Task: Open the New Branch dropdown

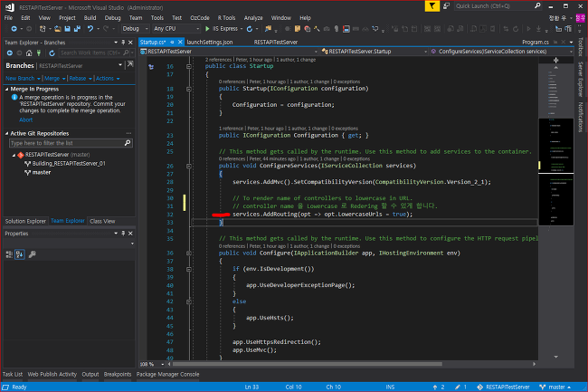Action: tap(23, 79)
